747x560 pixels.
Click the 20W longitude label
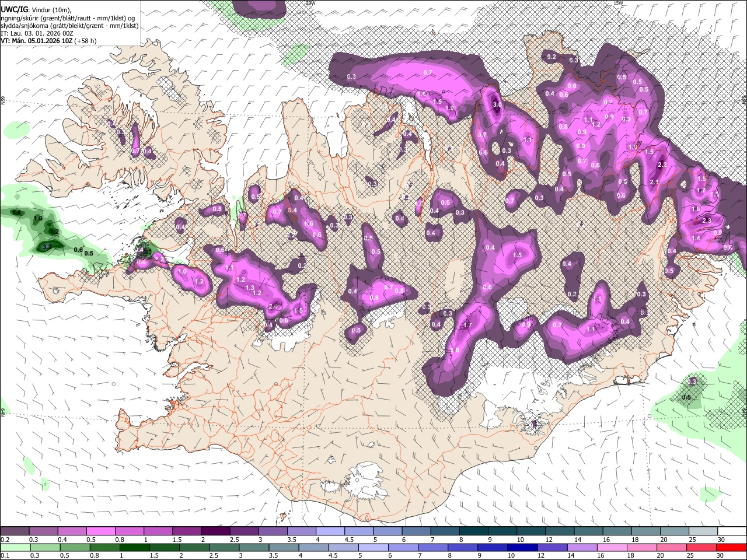point(310,3)
